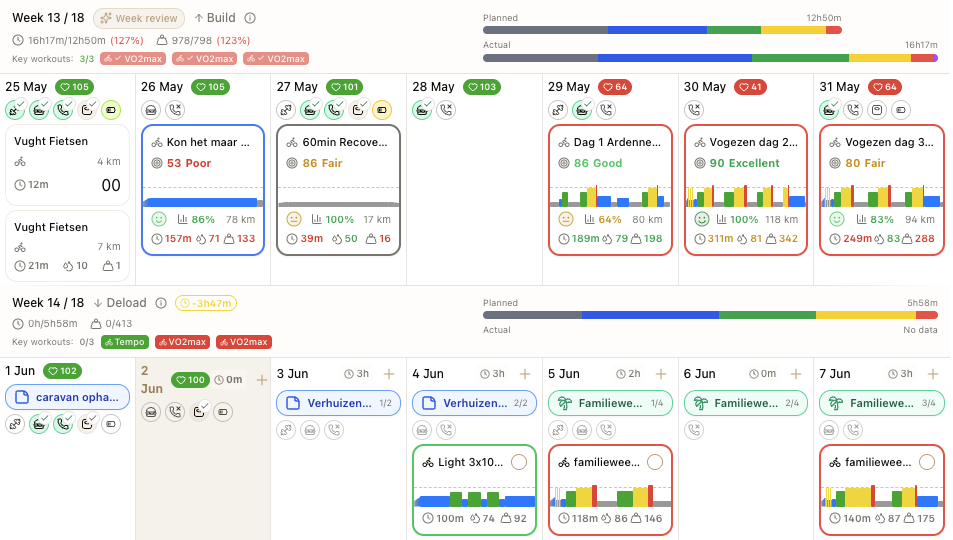Click the info icon beside Deload
This screenshot has width=953, height=540.
161,303
